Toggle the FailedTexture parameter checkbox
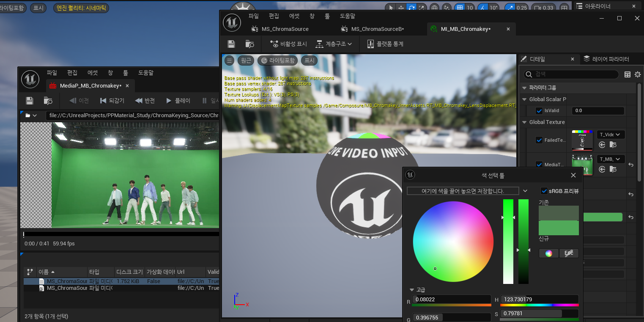Viewport: 644px width, 322px height. point(539,140)
